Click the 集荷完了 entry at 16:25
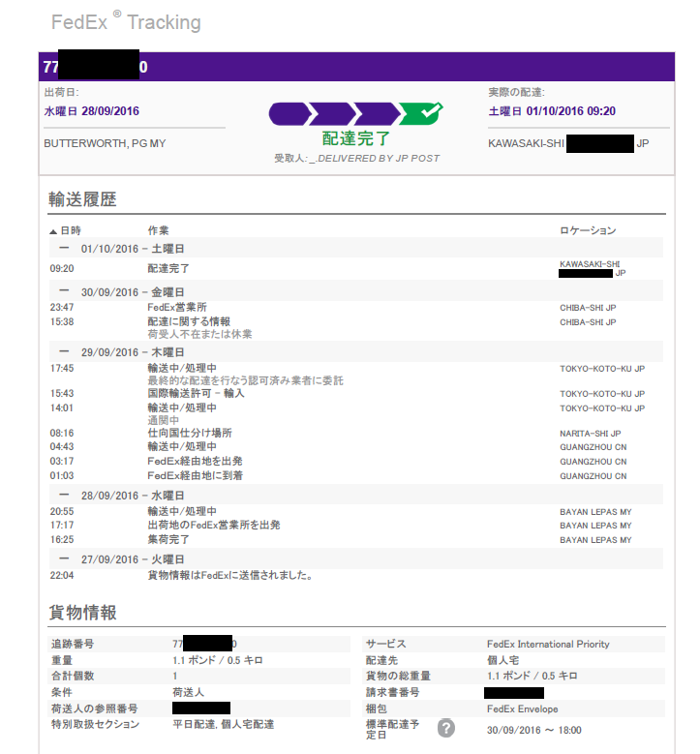 pyautogui.click(x=168, y=539)
